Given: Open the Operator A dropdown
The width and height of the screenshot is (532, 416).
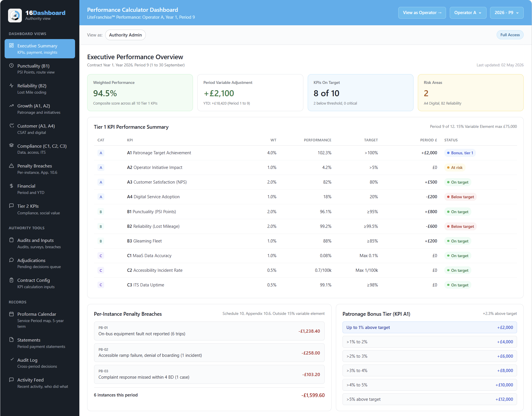Looking at the screenshot, I should coord(468,13).
